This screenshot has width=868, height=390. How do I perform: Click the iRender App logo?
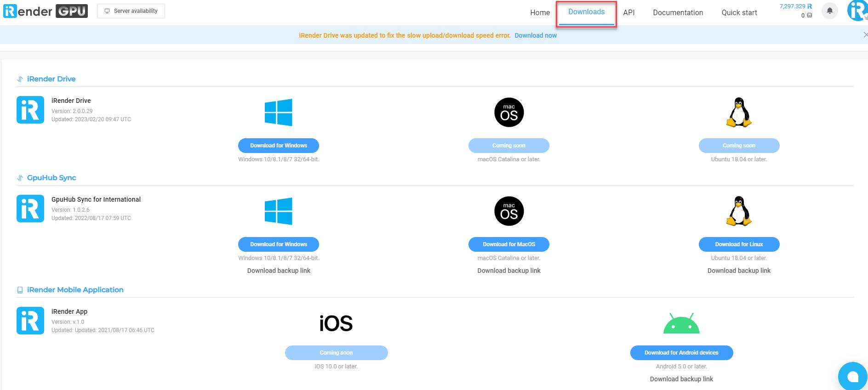[x=30, y=321]
